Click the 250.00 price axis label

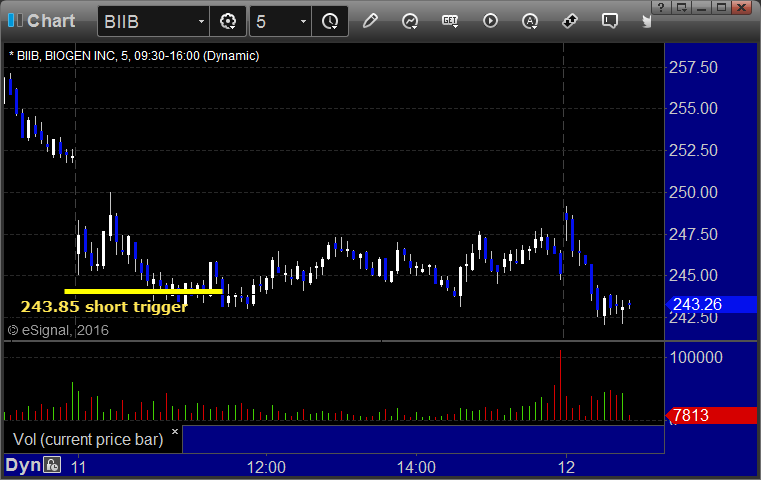coord(693,193)
